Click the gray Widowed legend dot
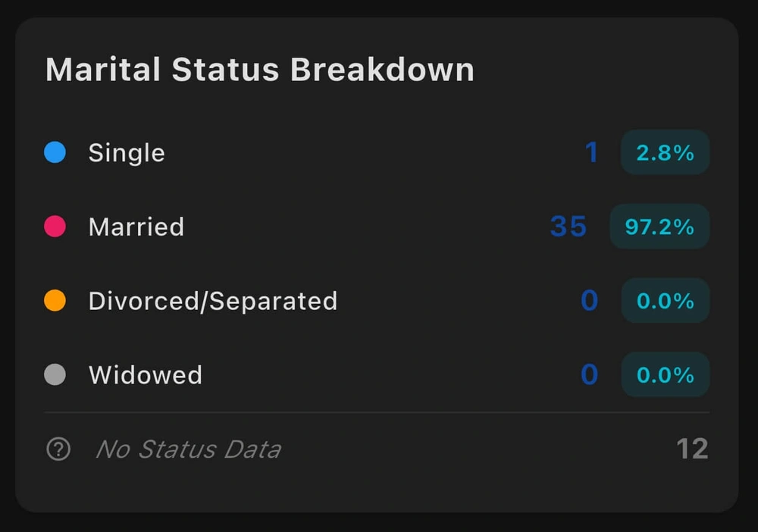 [55, 374]
